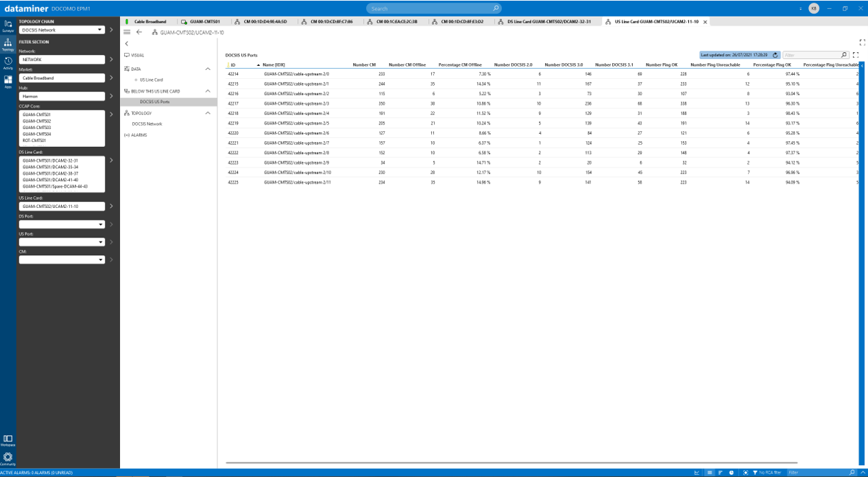
Task: Click footer alarm filter search icon
Action: tap(852, 473)
